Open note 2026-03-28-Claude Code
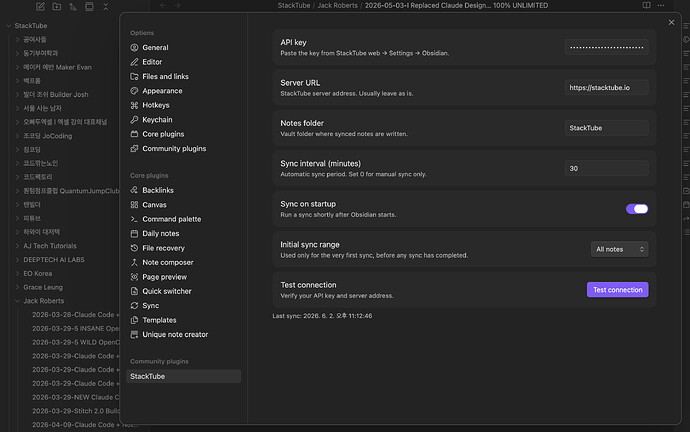The width and height of the screenshot is (690, 432). tap(76, 315)
